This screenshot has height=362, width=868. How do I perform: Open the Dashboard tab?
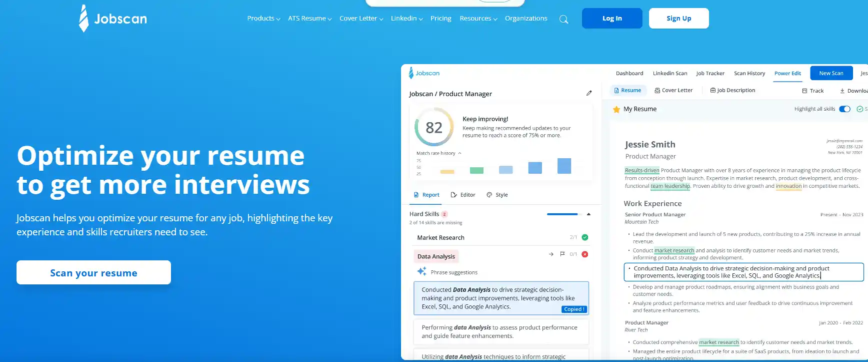pyautogui.click(x=629, y=73)
